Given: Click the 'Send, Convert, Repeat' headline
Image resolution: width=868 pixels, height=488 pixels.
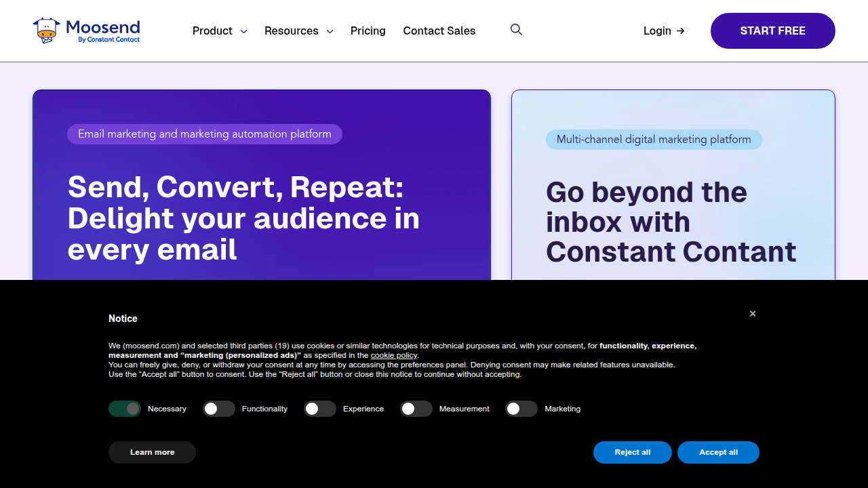Looking at the screenshot, I should (x=243, y=218).
